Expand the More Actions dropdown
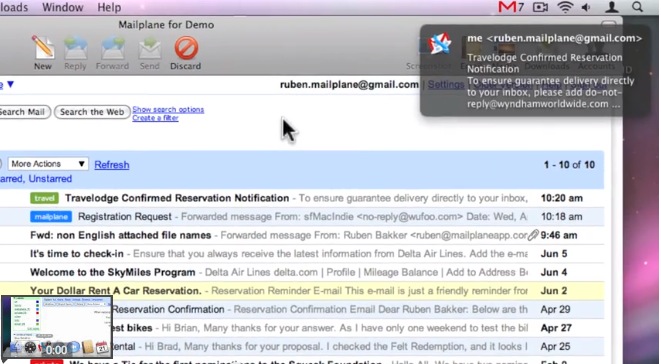661x364 pixels. pyautogui.click(x=48, y=164)
